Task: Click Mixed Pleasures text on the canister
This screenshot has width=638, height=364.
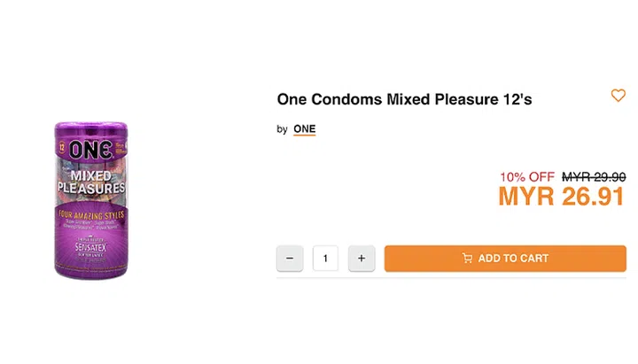Action: [91, 182]
